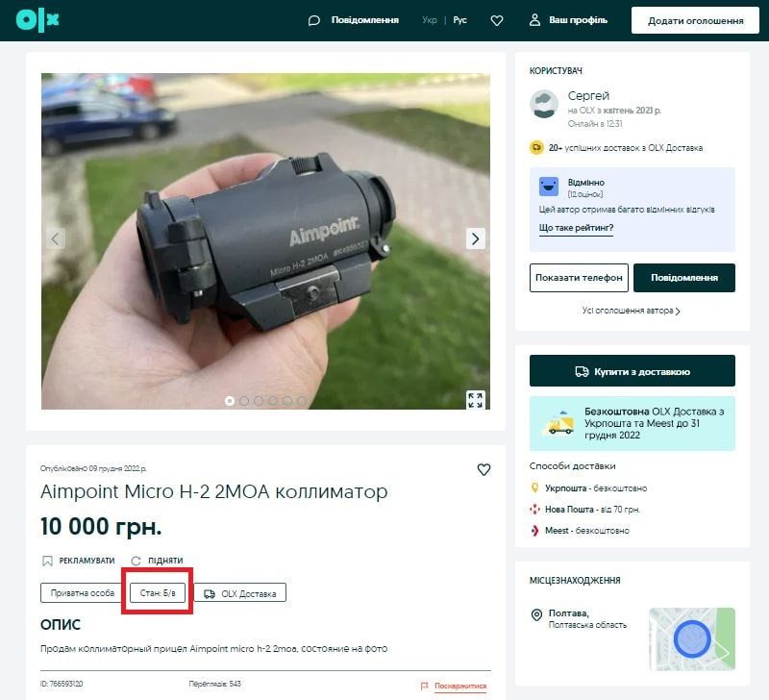Click the ID: 766593120 text

(x=62, y=684)
